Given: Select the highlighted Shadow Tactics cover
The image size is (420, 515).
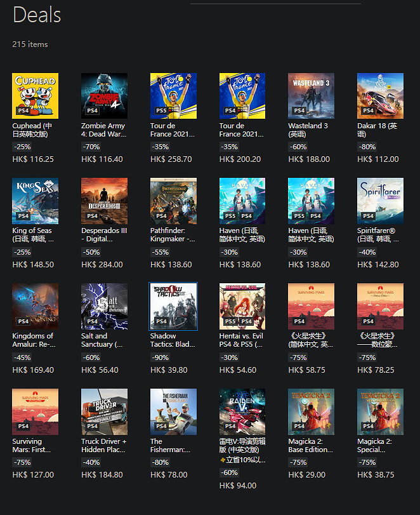Looking at the screenshot, I should [173, 306].
